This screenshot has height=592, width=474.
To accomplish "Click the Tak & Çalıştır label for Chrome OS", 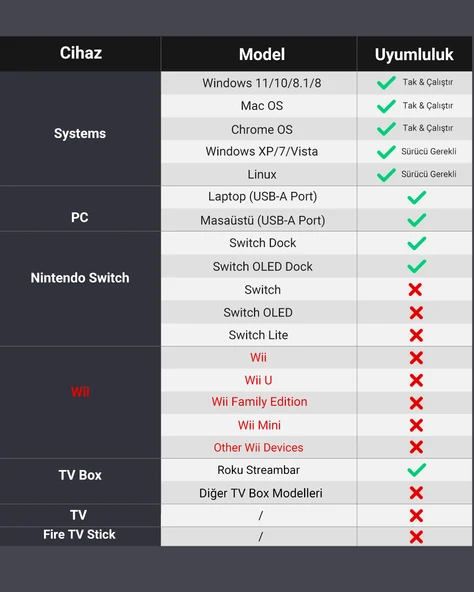I will point(428,128).
